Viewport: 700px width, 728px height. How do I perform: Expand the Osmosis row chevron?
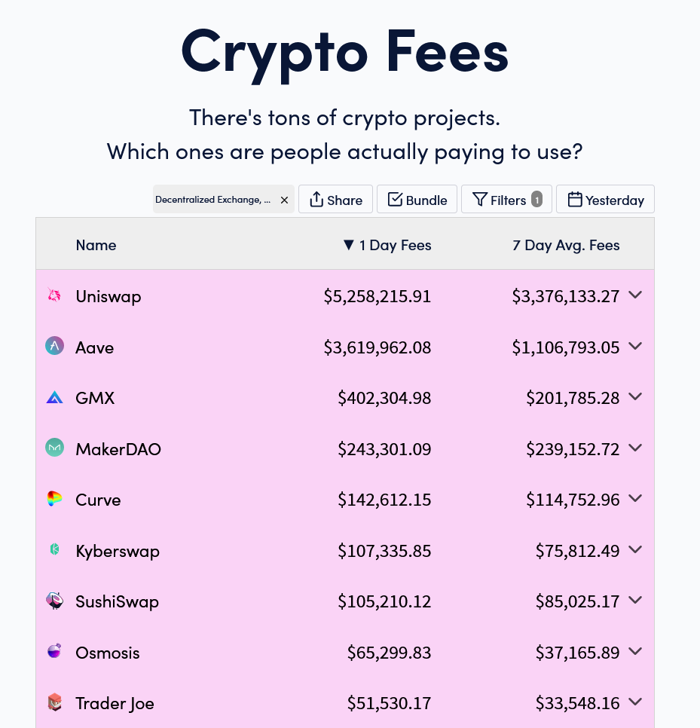tap(635, 651)
